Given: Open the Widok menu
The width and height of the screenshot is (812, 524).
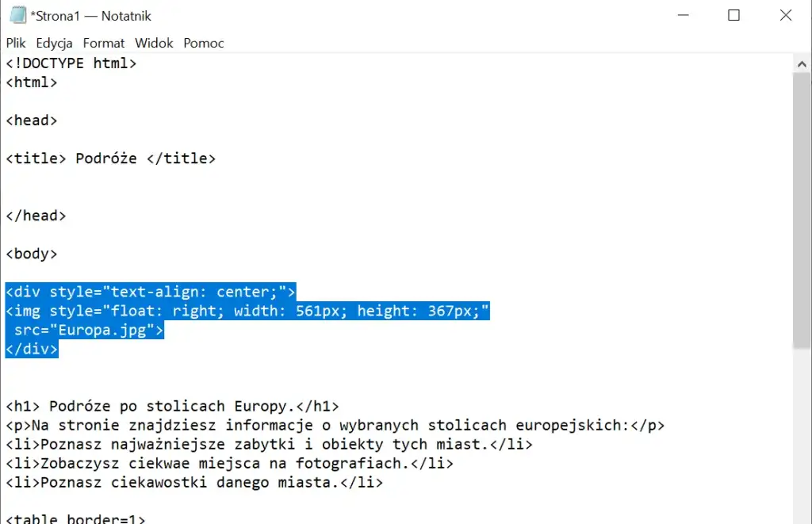Looking at the screenshot, I should (153, 43).
